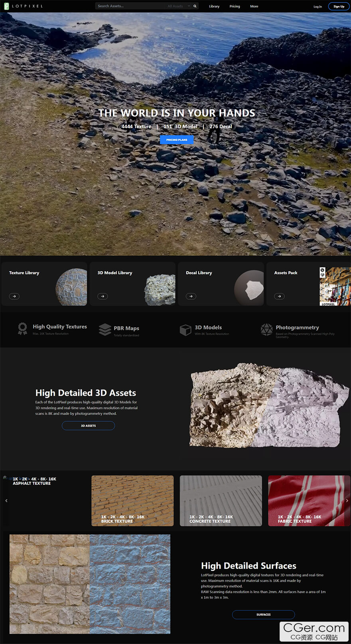The height and width of the screenshot is (644, 351).
Task: Click the LotPixel logo icon
Action: tap(6, 6)
